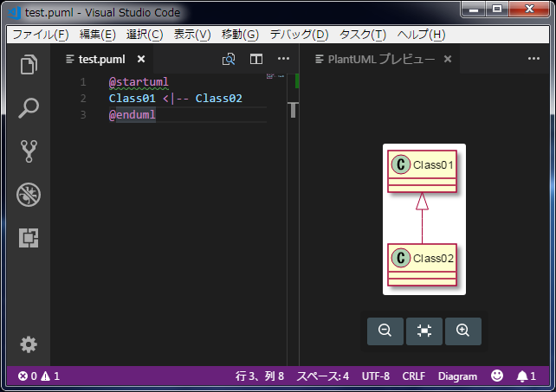The image size is (556, 392).
Task: Click the VS Code logo in title bar
Action: click(x=15, y=13)
